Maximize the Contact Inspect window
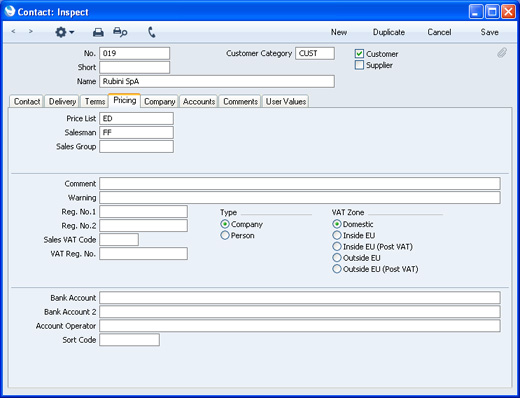The image size is (520, 398). (492, 12)
